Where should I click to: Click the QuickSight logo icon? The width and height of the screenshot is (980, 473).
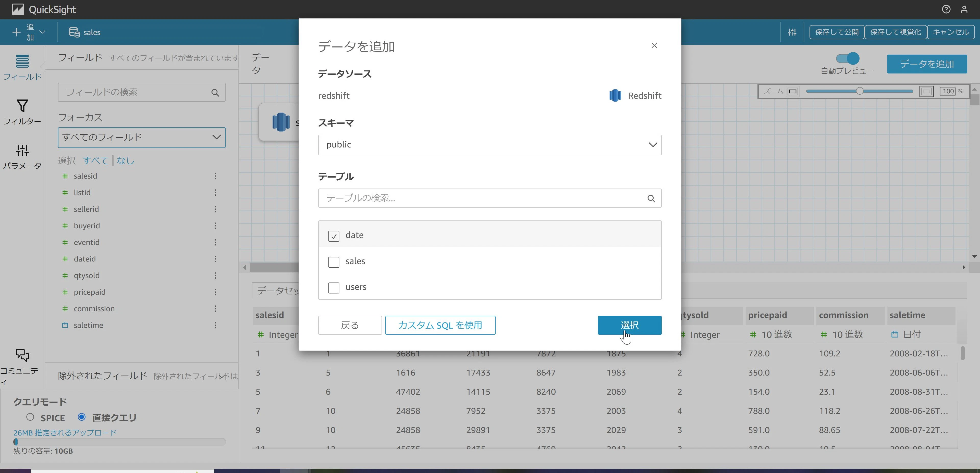point(18,9)
